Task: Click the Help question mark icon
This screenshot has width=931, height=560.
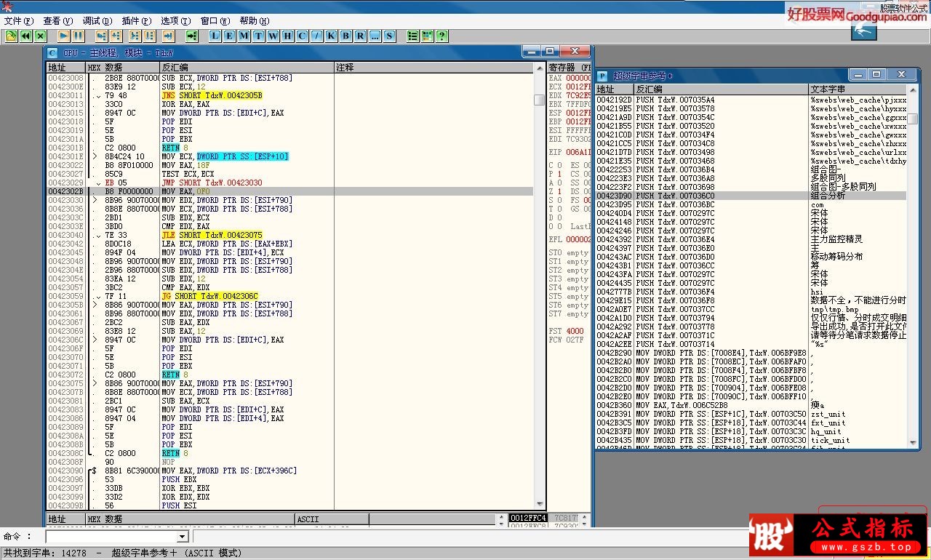Action: pos(441,36)
